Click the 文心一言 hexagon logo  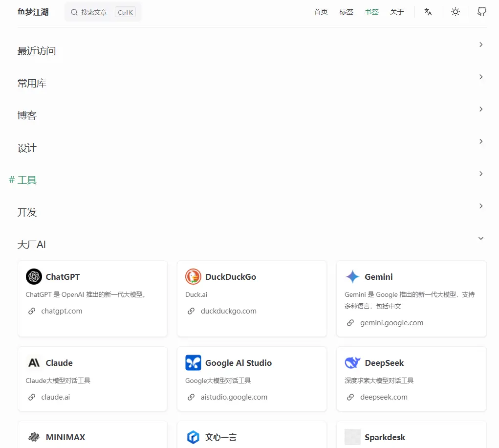[x=193, y=437]
